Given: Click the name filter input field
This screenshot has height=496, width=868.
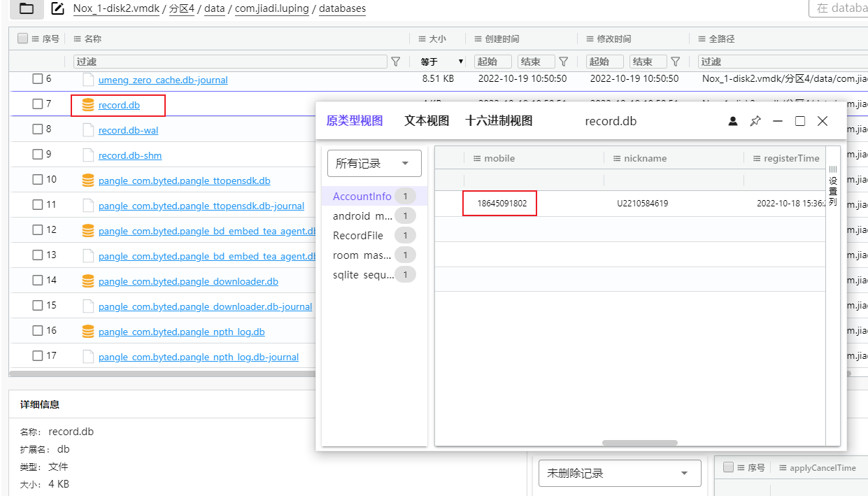Looking at the screenshot, I should [x=230, y=62].
